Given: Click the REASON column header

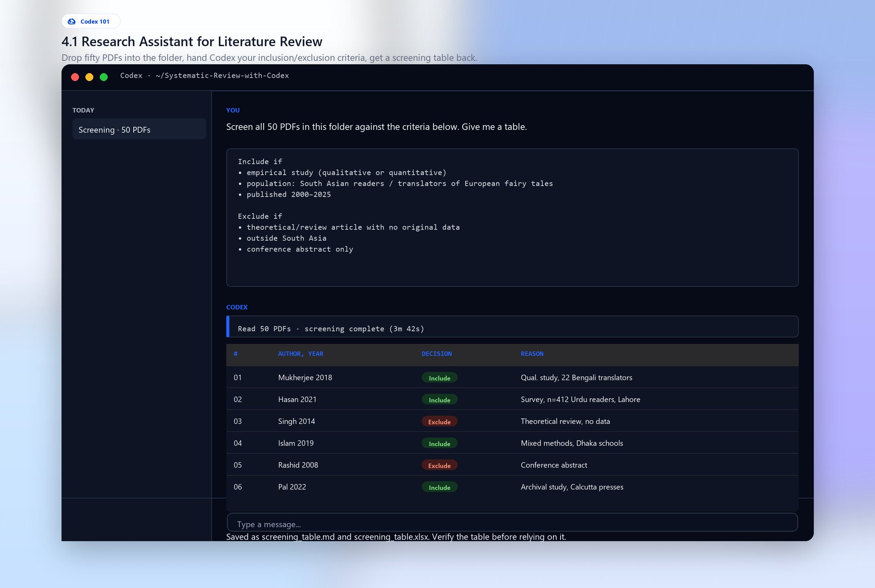Looking at the screenshot, I should coord(532,354).
